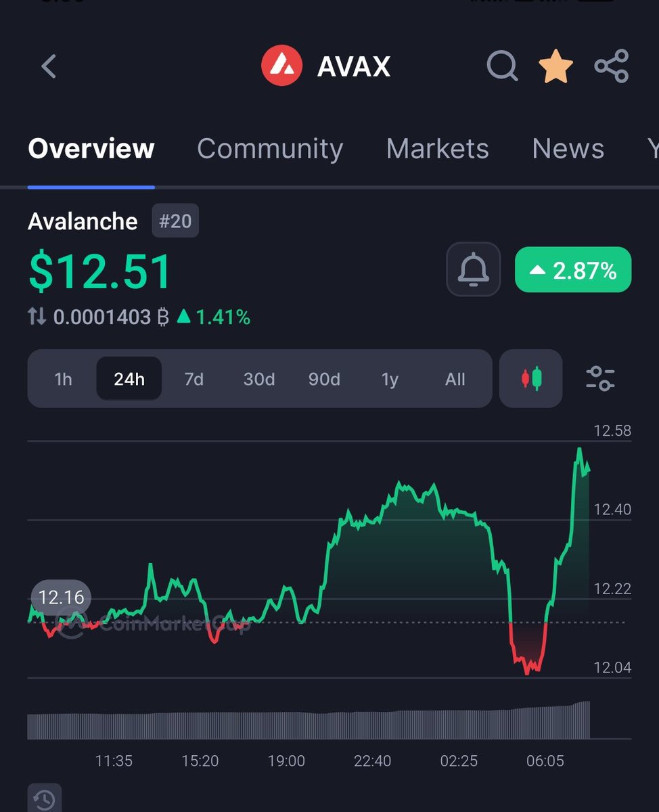Open price alerts with the bell icon

pyautogui.click(x=474, y=269)
